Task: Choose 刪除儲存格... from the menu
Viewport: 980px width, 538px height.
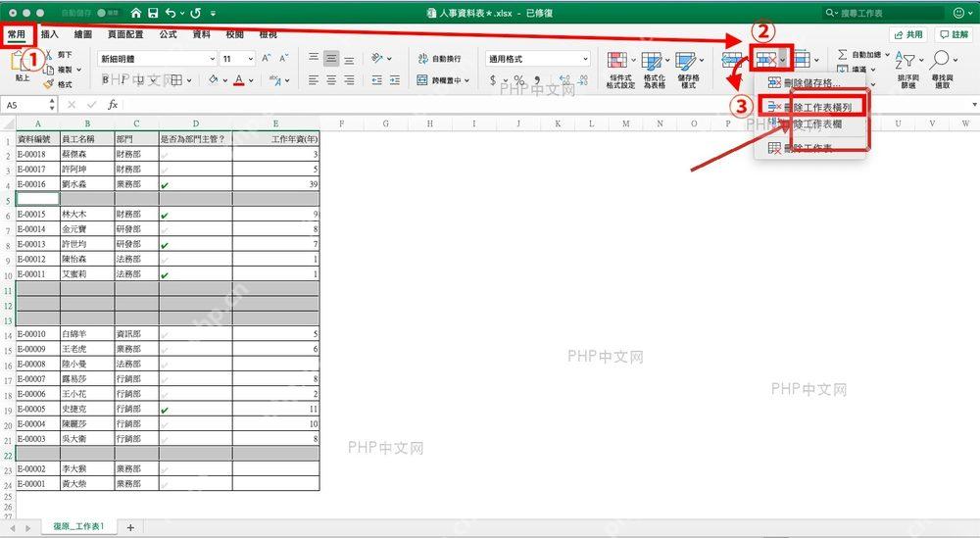Action: 810,82
